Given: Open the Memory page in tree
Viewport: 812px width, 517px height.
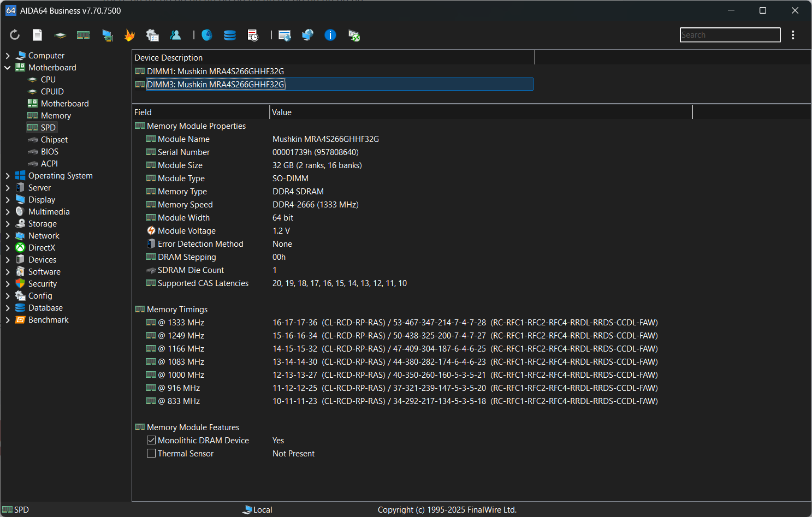Looking at the screenshot, I should tap(56, 116).
